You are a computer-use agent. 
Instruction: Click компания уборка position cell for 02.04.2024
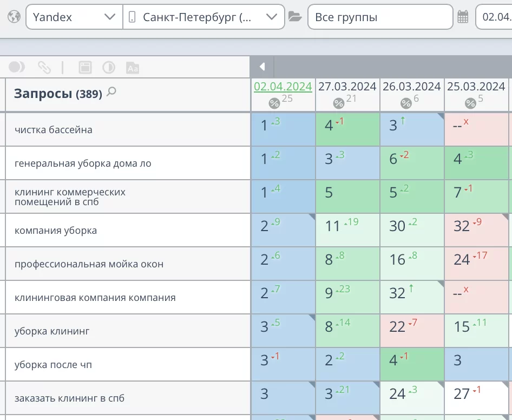tap(283, 230)
